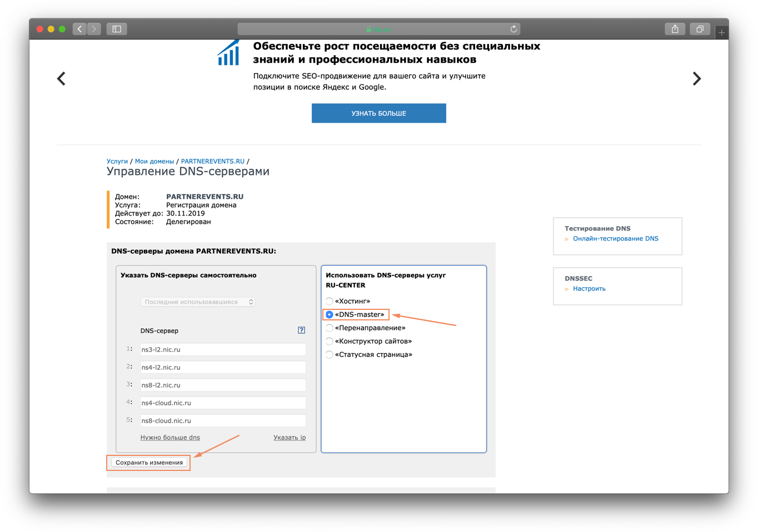
Task: Click expiry date 30.11.2019
Action: 186,213
